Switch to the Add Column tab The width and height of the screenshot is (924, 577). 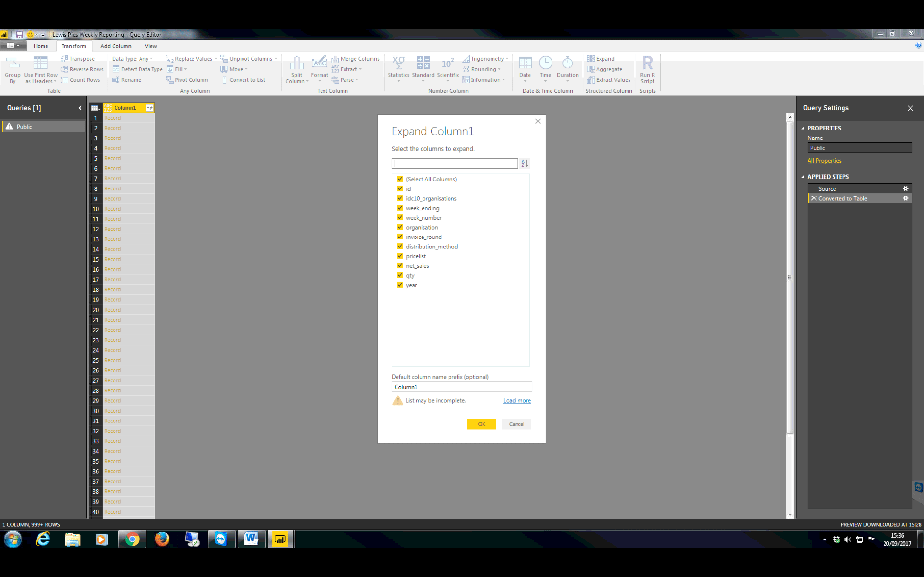click(116, 46)
